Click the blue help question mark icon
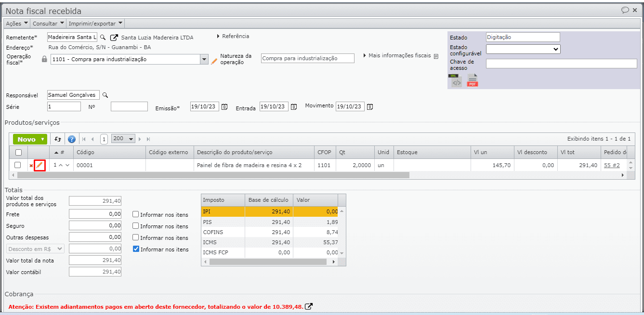Screen dimensions: 644x315 point(72,139)
